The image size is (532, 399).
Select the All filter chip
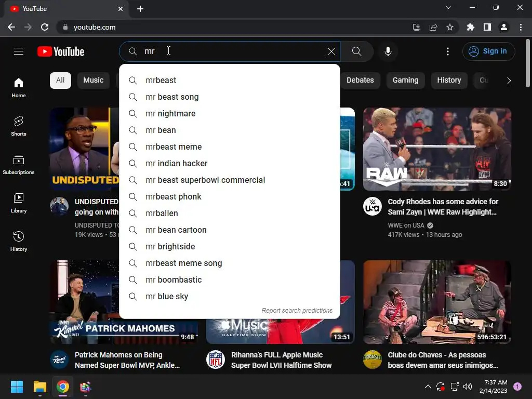point(60,81)
